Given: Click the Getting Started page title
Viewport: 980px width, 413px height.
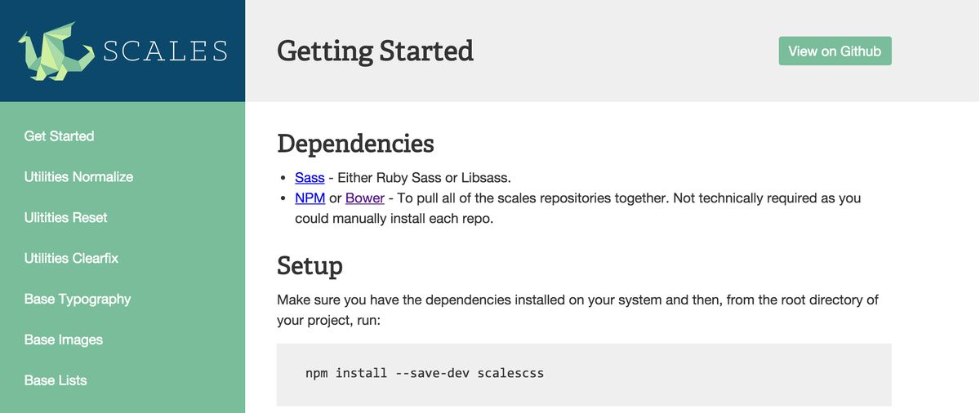Looking at the screenshot, I should (x=375, y=51).
